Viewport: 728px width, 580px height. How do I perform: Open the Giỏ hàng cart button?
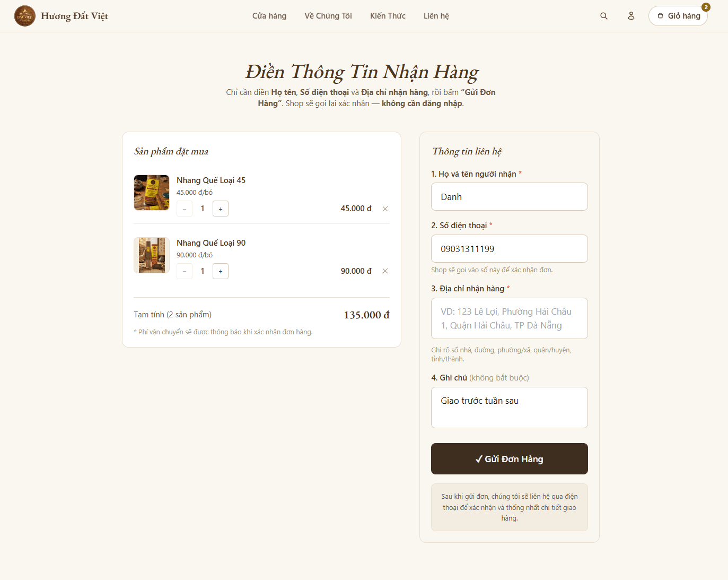[x=678, y=16]
